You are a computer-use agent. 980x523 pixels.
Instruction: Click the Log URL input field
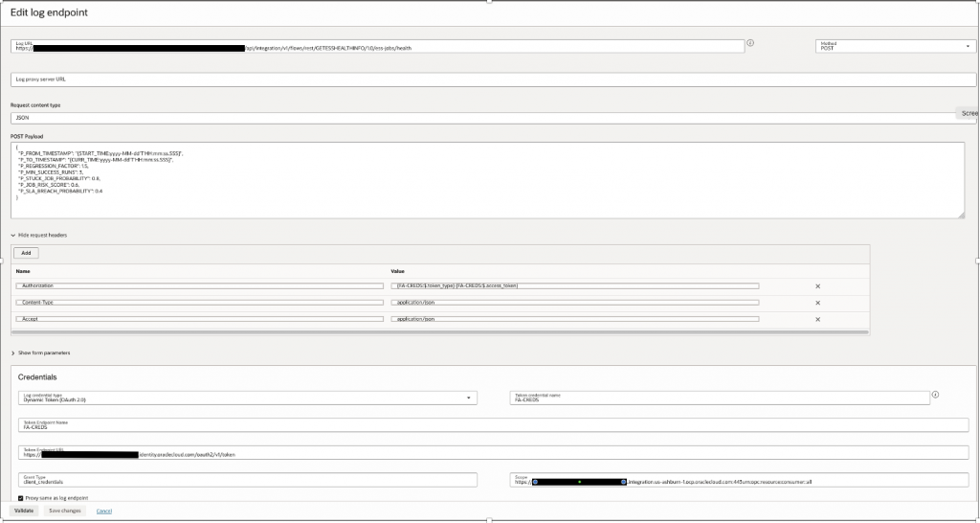pos(377,46)
